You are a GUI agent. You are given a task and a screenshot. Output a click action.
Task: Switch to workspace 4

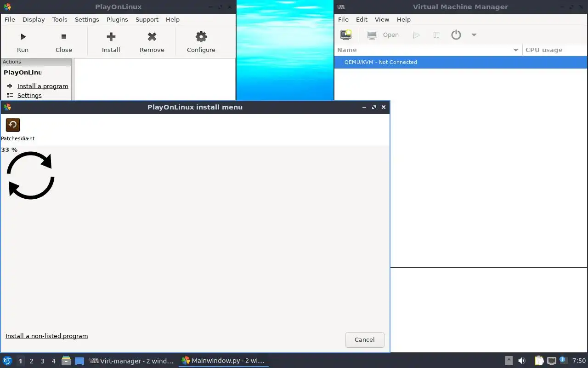click(x=53, y=361)
